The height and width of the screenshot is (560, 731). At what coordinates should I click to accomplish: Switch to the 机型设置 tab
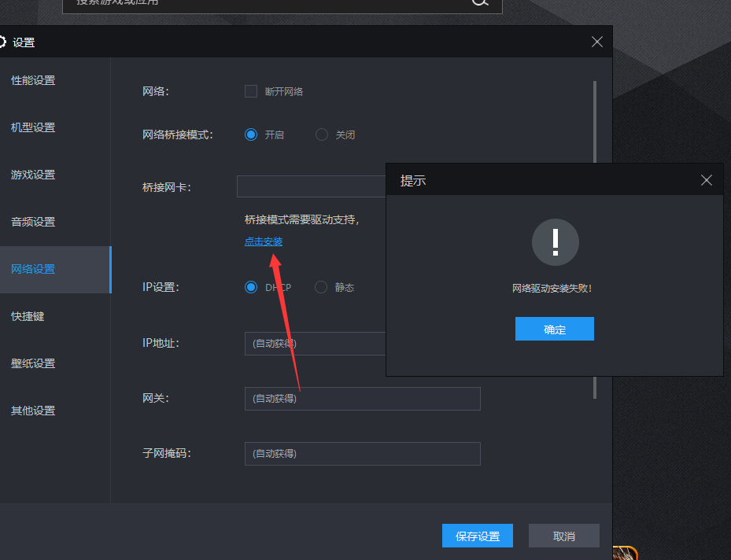(x=33, y=127)
